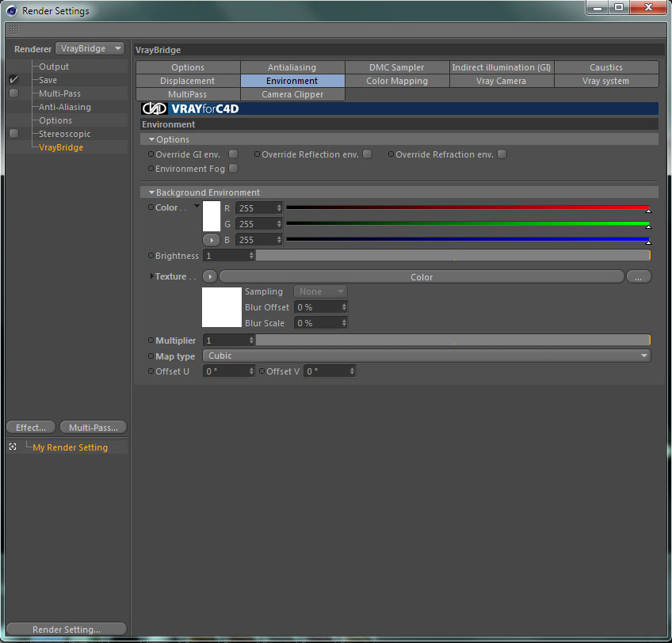The height and width of the screenshot is (643, 672).
Task: Open the Color mode small arrow
Action: (x=197, y=206)
